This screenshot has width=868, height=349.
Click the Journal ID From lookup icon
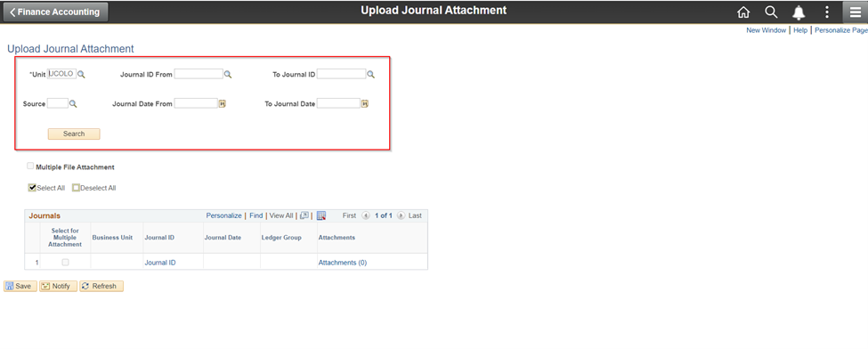point(228,74)
